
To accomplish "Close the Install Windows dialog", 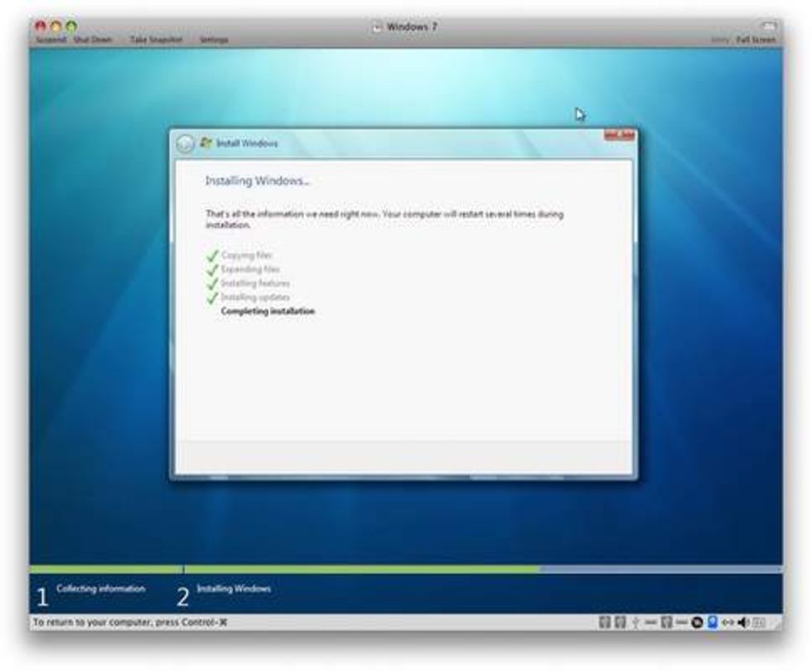I will (x=619, y=135).
